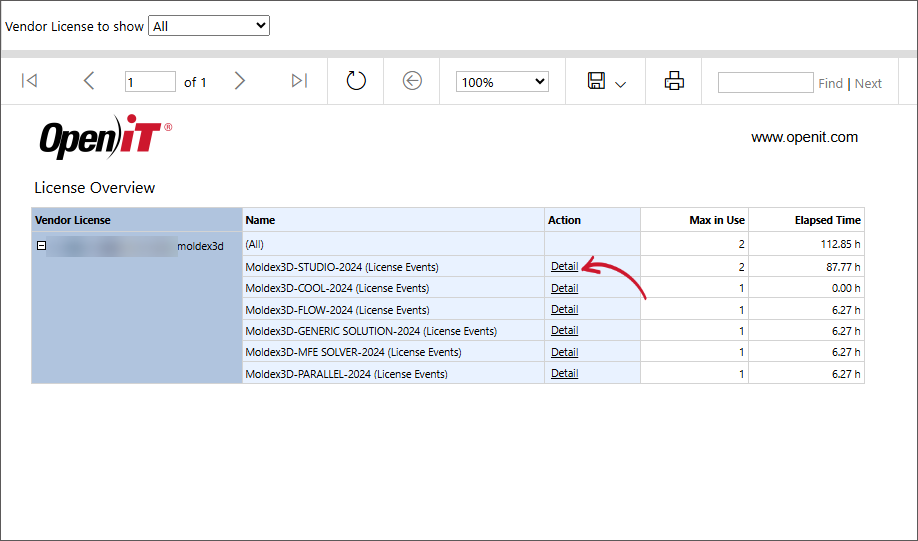
Task: Open Detail for Moldex3D-GENERIC SOLUTION-2024
Action: point(564,330)
